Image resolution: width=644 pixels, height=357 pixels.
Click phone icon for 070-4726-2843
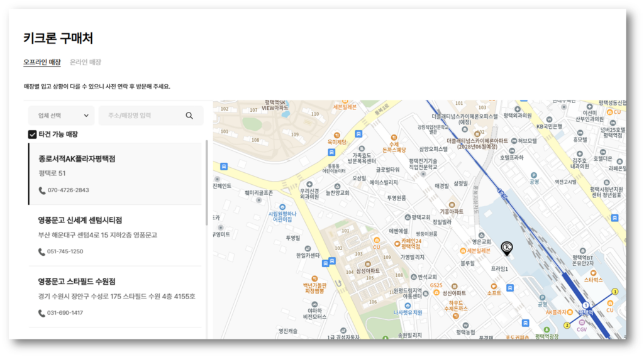(x=42, y=190)
